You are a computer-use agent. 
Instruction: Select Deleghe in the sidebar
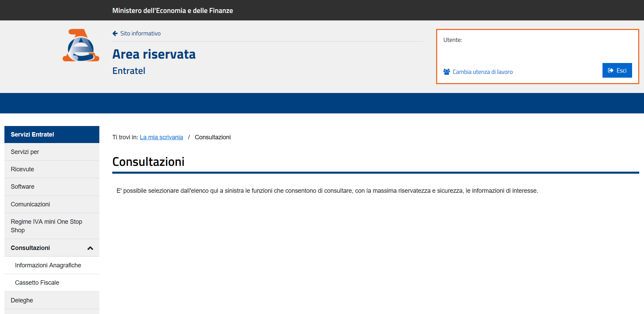click(22, 300)
